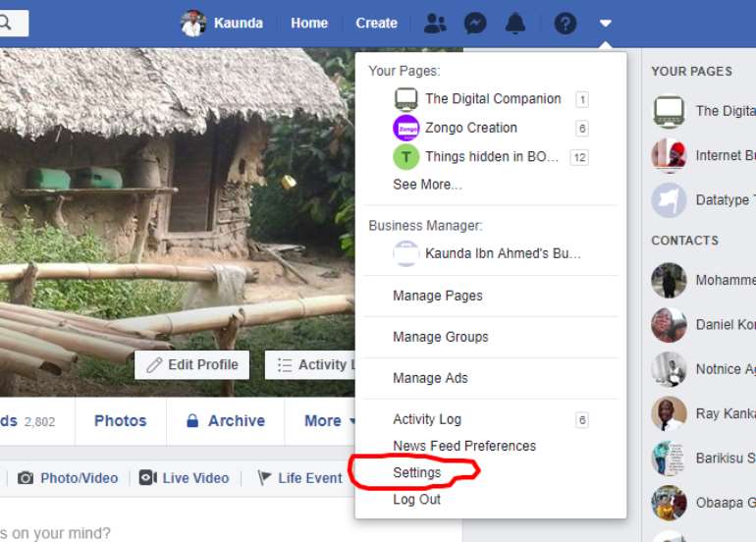
Task: Open chat with Ray Kank...
Action: coord(703,413)
